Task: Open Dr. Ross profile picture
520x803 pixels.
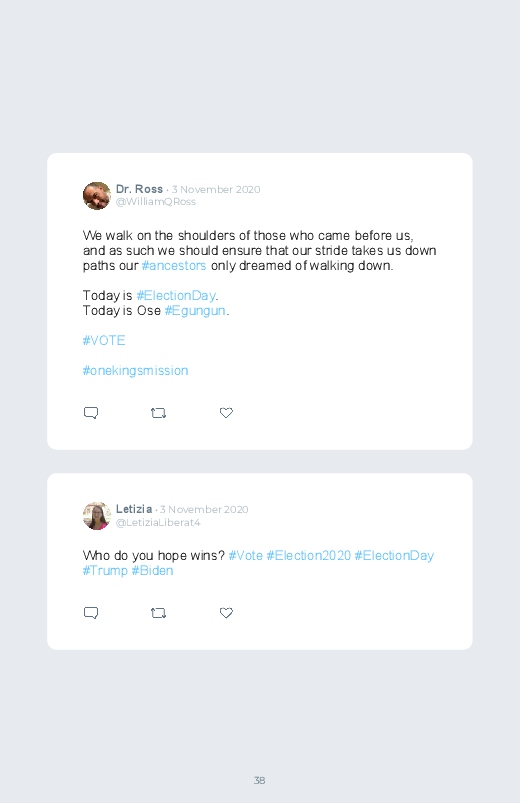Action: click(97, 196)
